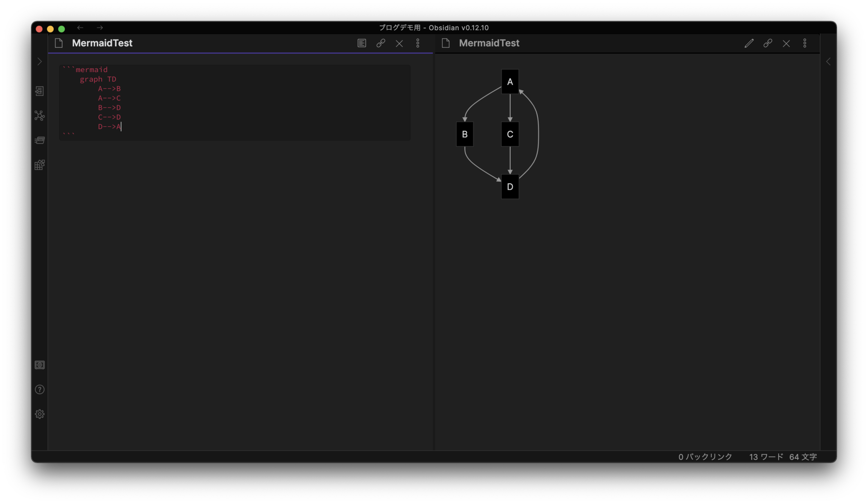Image resolution: width=868 pixels, height=504 pixels.
Task: Open the three-dot menu on the preview pane
Action: [805, 43]
